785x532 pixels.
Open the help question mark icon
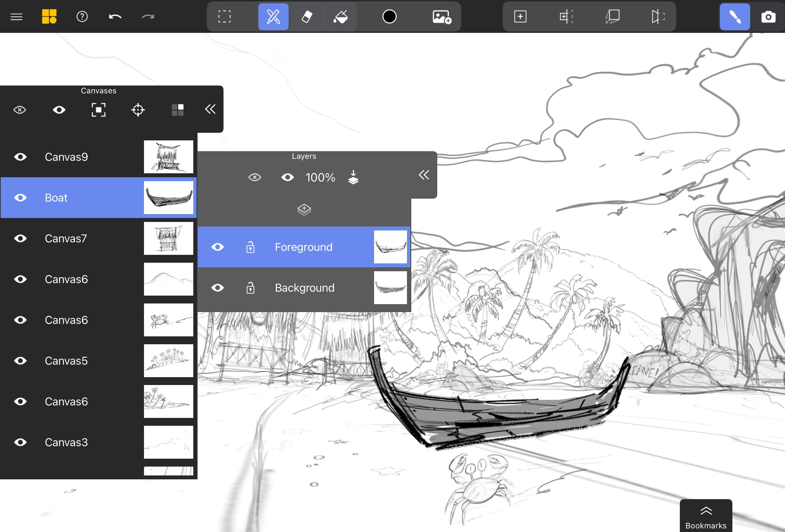coord(82,16)
